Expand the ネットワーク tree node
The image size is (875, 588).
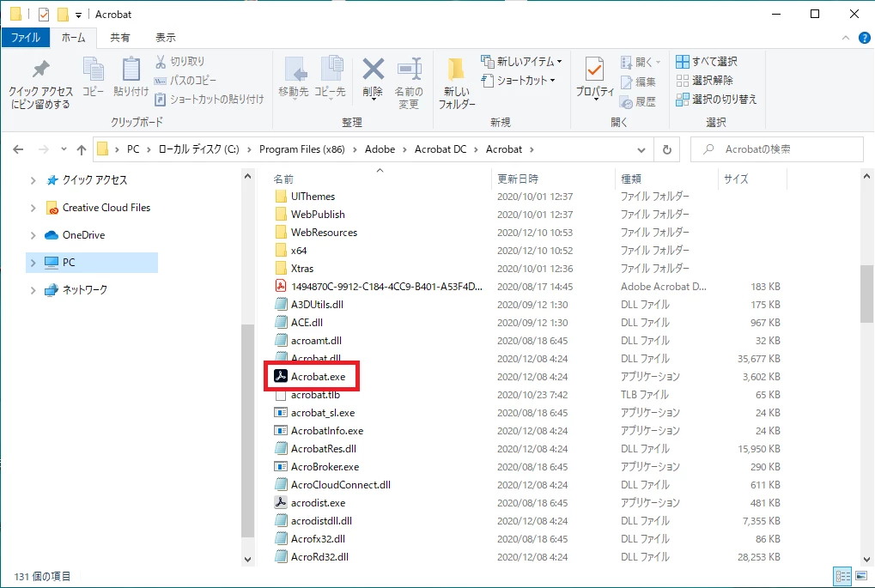(33, 290)
